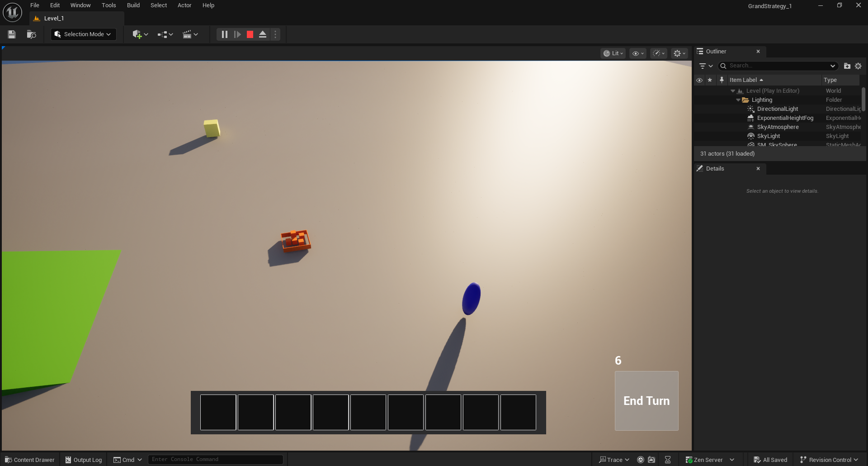Open the viewport settings gear dropdown

pyautogui.click(x=679, y=53)
